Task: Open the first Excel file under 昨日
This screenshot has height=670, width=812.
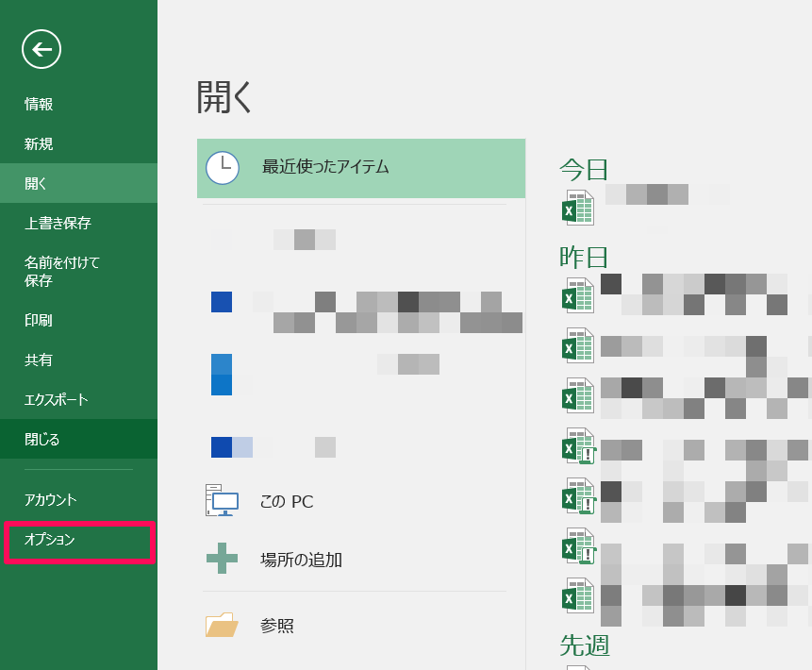Action: point(577,294)
